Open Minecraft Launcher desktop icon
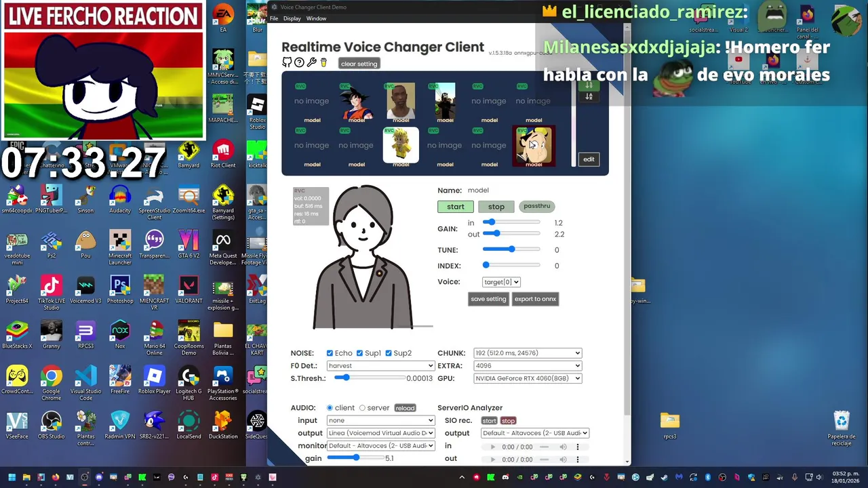868x488 pixels. point(120,247)
